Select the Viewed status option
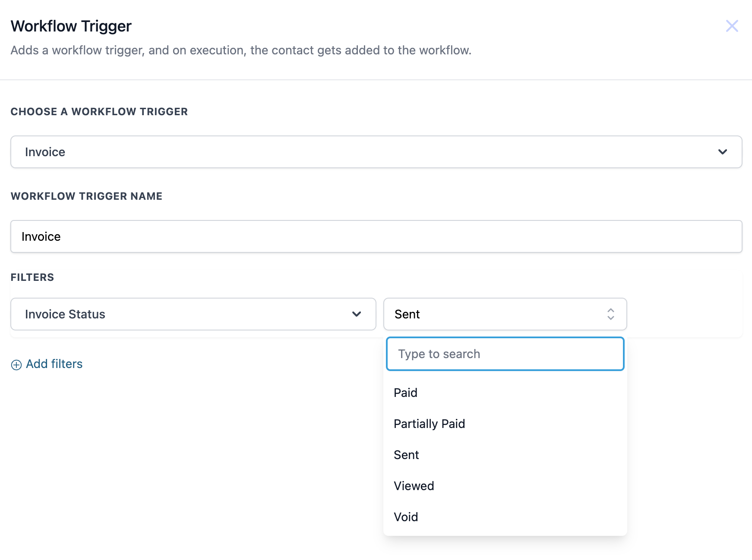This screenshot has width=752, height=560. [x=414, y=486]
